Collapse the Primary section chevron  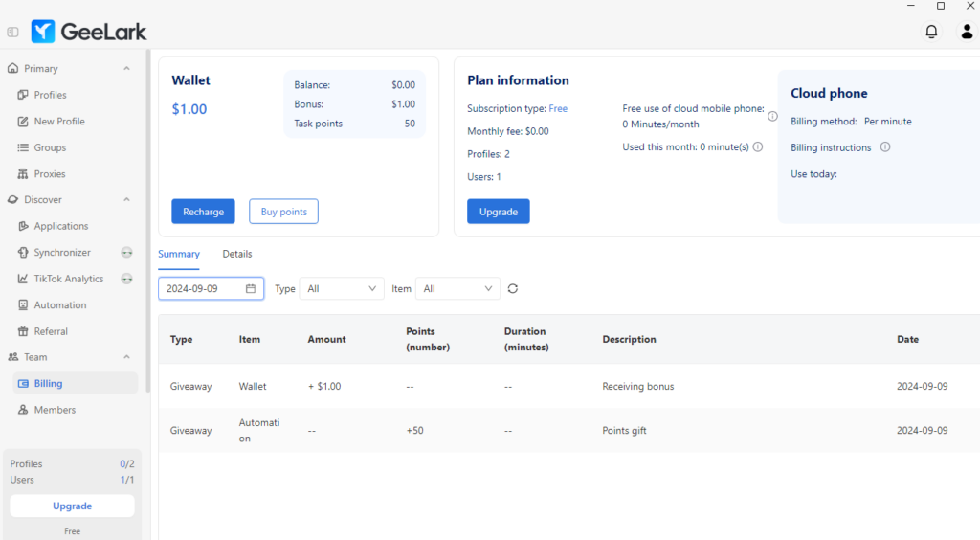(x=127, y=68)
